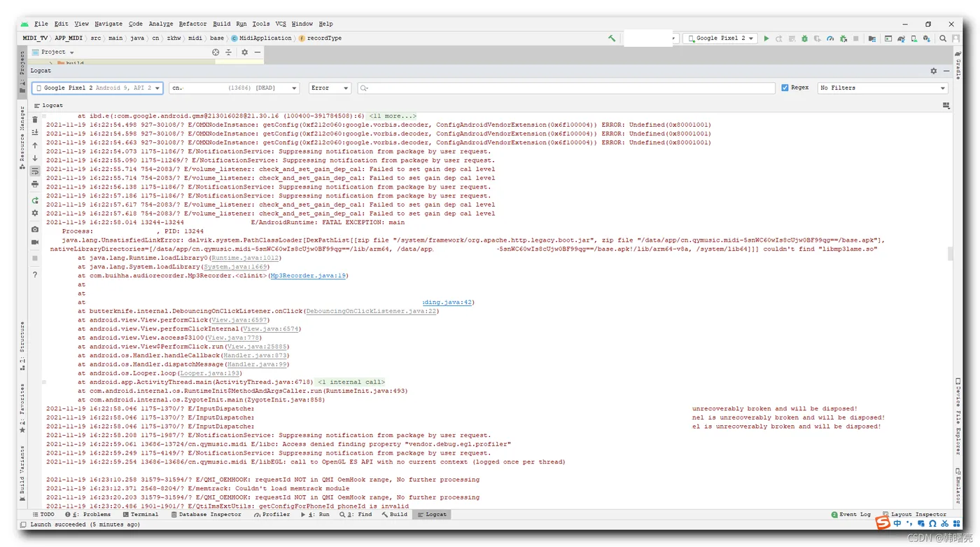980x547 pixels.
Task: Expand the '11 more...' folded stack frames
Action: (392, 116)
